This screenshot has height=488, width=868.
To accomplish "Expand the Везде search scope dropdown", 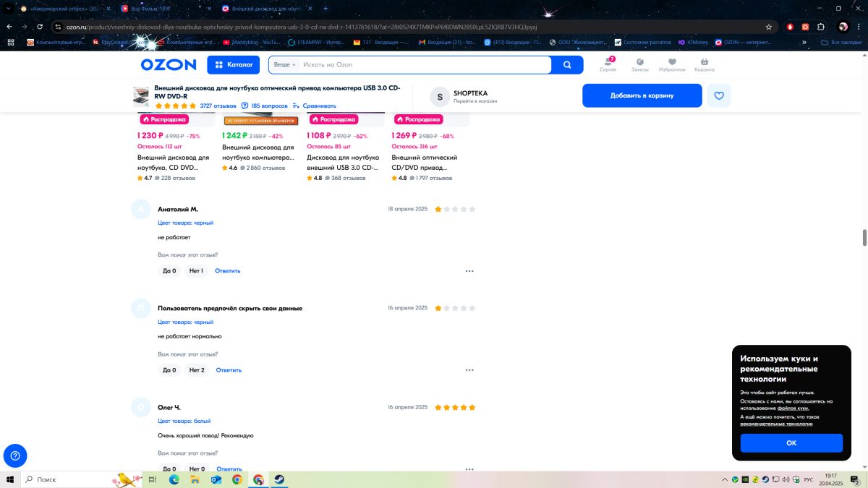I will click(285, 65).
